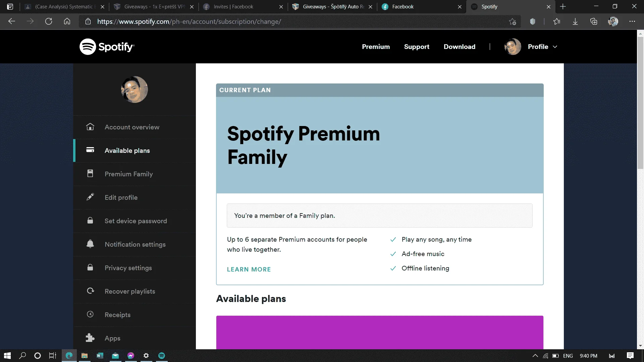This screenshot has width=644, height=362.
Task: Open the browser Settings and more menu
Action: (632, 21)
